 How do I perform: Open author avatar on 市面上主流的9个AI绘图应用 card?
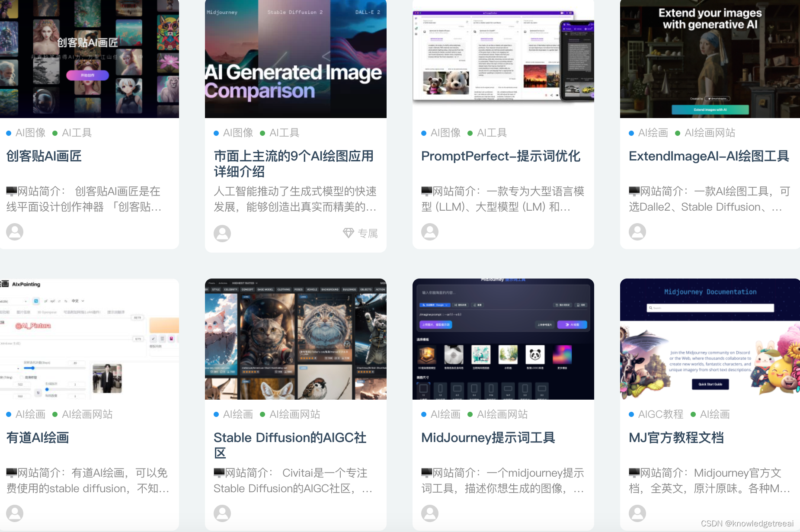[222, 234]
